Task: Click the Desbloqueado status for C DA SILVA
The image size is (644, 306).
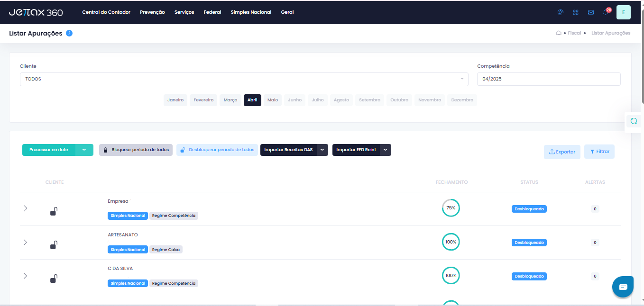Action: 529,276
